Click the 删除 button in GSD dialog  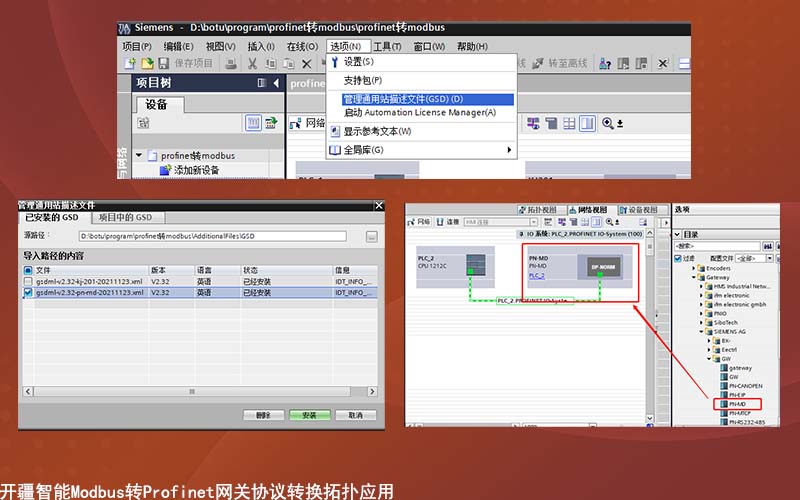point(263,415)
